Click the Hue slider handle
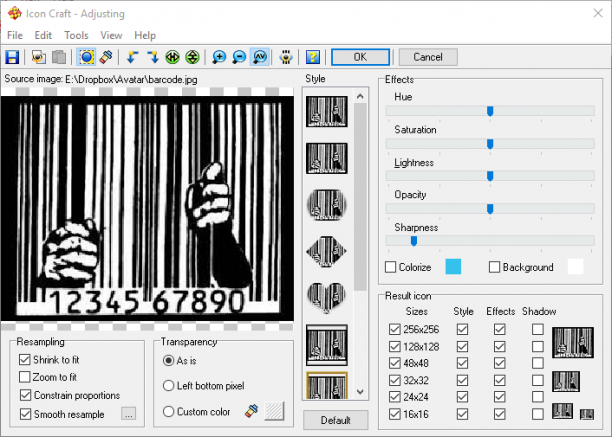 (x=490, y=111)
